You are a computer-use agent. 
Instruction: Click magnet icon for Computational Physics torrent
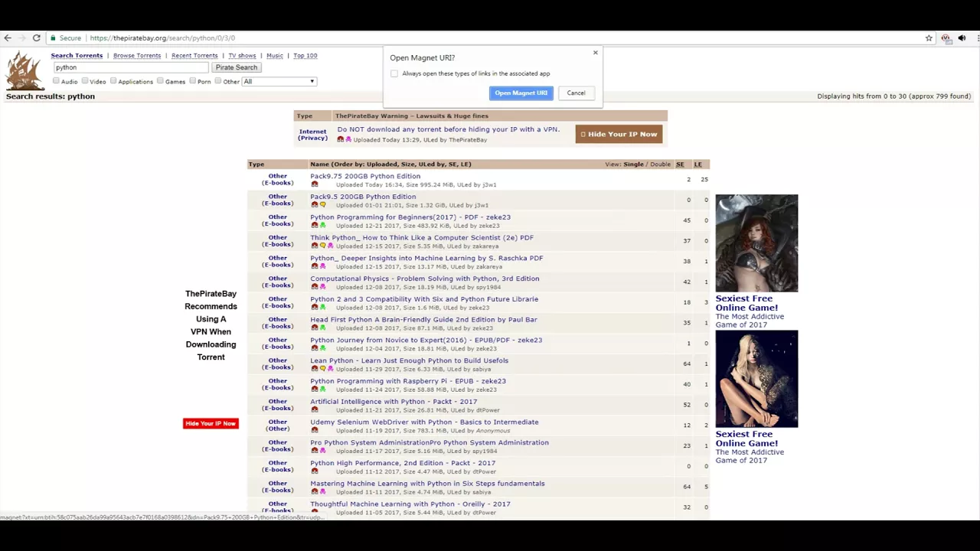click(x=314, y=287)
